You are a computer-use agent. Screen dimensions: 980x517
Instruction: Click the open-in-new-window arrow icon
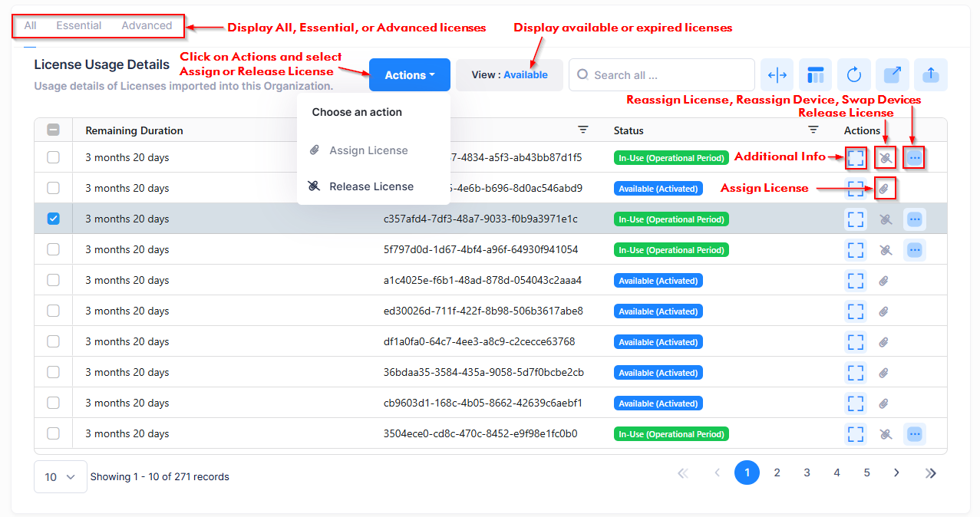[x=892, y=75]
